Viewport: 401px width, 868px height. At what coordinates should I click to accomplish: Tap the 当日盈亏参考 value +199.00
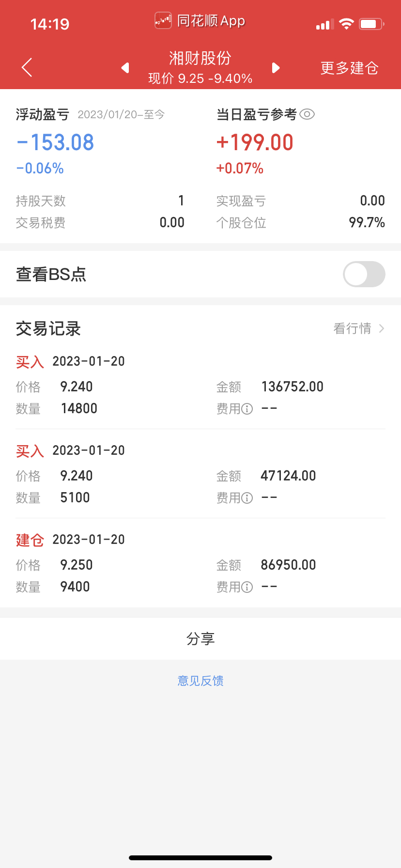[x=255, y=142]
